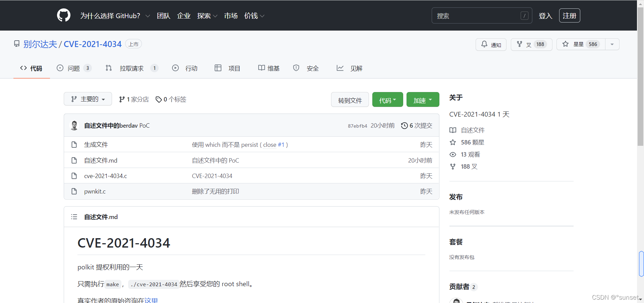This screenshot has height=303, width=644.
Task: Click the file icon beside pwnkit.c
Action: [x=74, y=191]
